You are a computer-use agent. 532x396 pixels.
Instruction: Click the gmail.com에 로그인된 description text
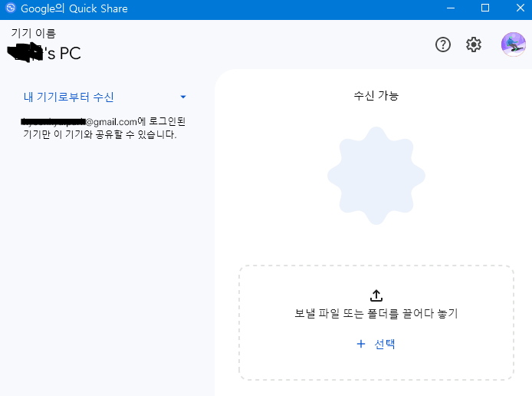coord(103,128)
